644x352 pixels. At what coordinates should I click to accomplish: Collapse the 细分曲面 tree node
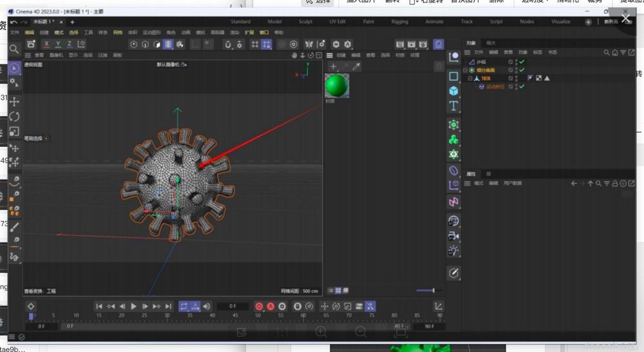465,70
